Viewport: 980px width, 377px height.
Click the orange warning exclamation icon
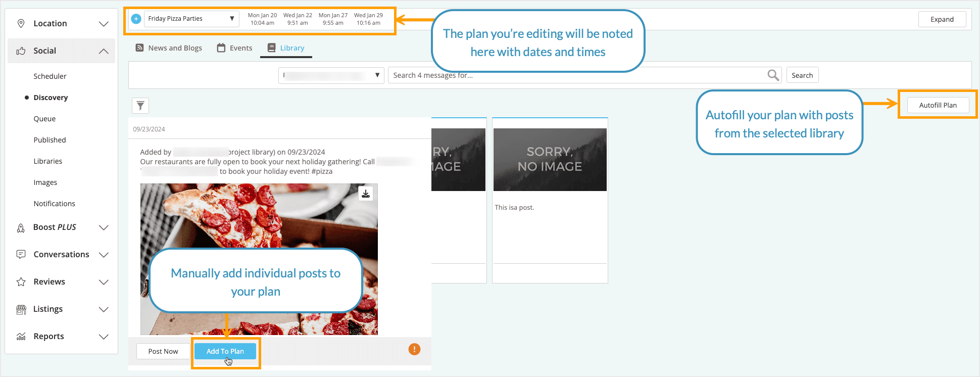tap(414, 349)
